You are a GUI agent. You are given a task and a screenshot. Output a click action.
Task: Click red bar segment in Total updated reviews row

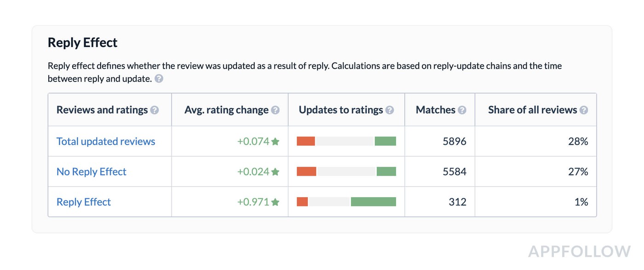(305, 141)
